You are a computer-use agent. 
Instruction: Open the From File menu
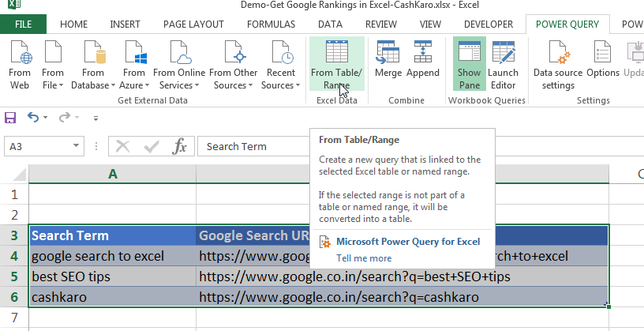coord(53,64)
